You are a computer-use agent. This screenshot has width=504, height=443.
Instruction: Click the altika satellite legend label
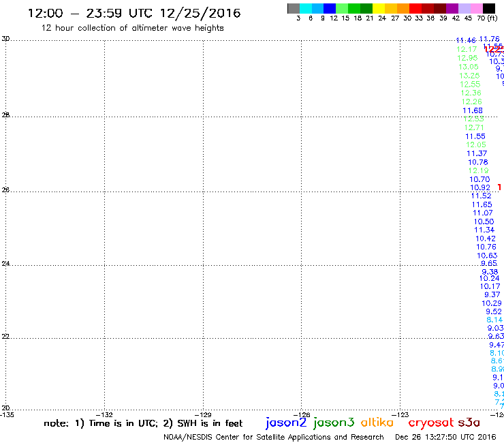click(x=377, y=423)
